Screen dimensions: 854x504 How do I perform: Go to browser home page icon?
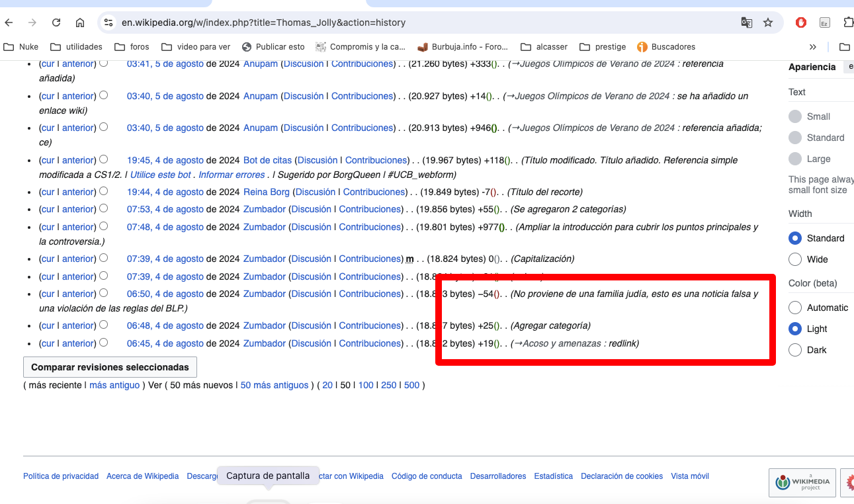click(80, 22)
